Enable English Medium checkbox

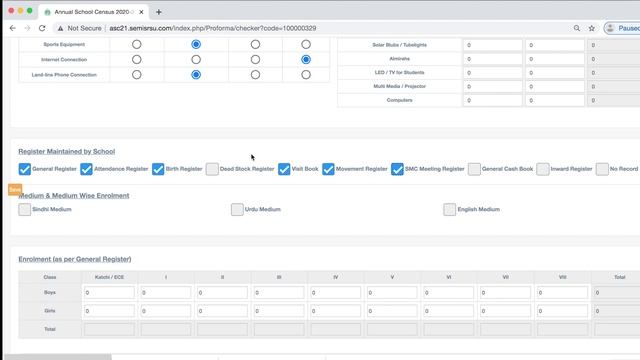pyautogui.click(x=449, y=209)
